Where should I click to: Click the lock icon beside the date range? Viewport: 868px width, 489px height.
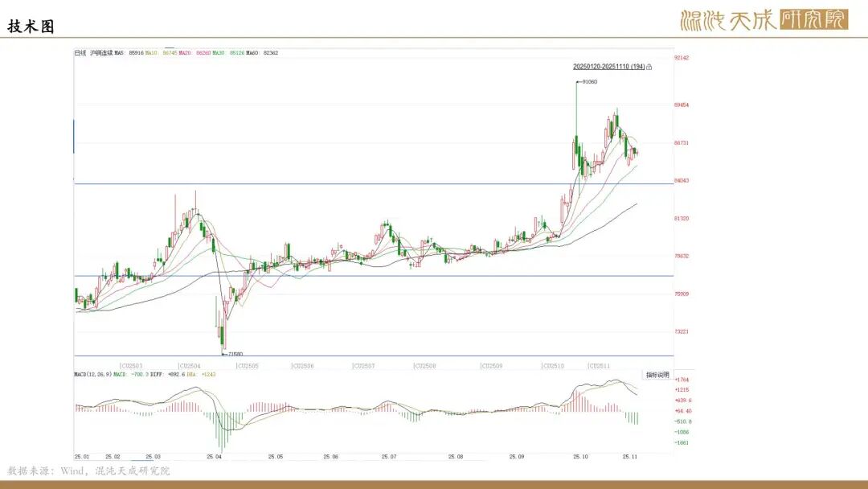pos(649,67)
